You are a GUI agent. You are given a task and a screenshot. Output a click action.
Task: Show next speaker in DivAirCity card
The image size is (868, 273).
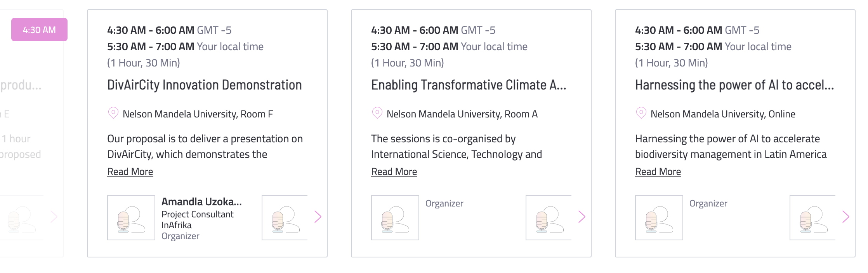(x=318, y=217)
